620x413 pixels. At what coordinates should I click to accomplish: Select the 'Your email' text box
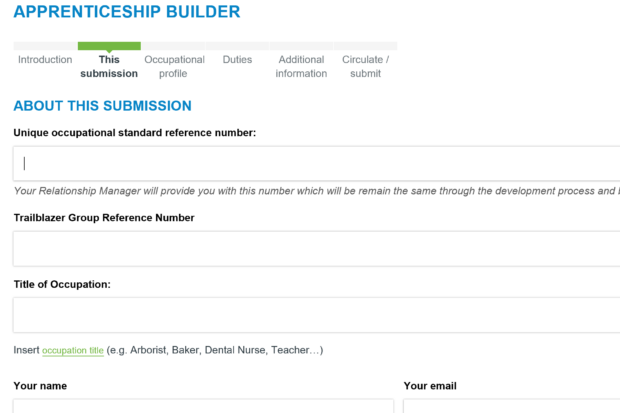coord(512,406)
